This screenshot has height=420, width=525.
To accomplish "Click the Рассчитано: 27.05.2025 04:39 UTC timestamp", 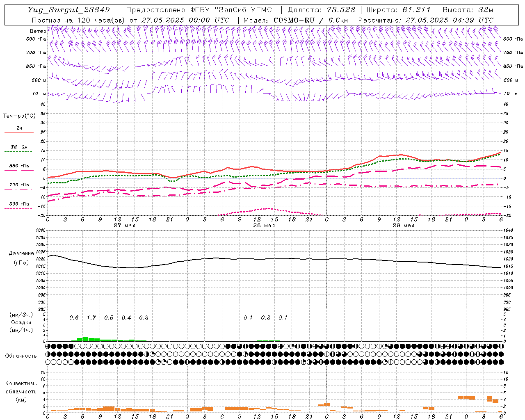I will coord(426,20).
